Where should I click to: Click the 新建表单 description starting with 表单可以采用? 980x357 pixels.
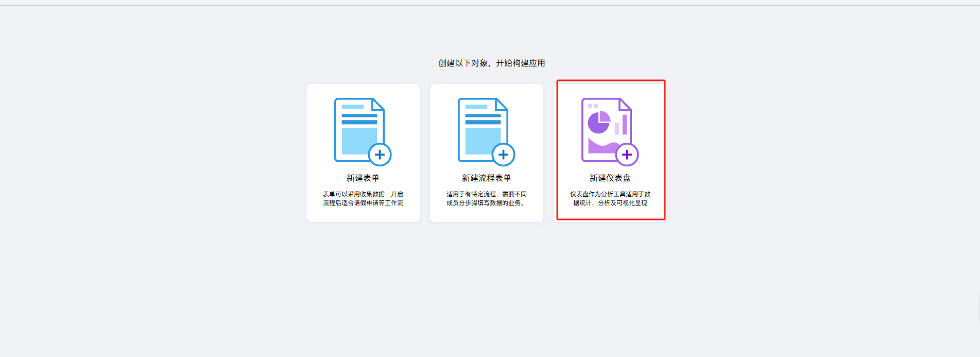point(363,198)
